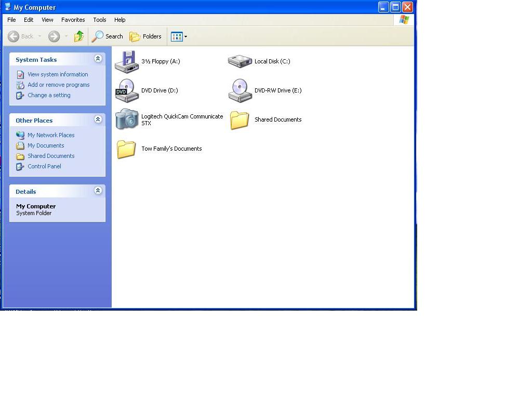Collapse the Other Places panel
The width and height of the screenshot is (532, 399).
[x=98, y=119]
